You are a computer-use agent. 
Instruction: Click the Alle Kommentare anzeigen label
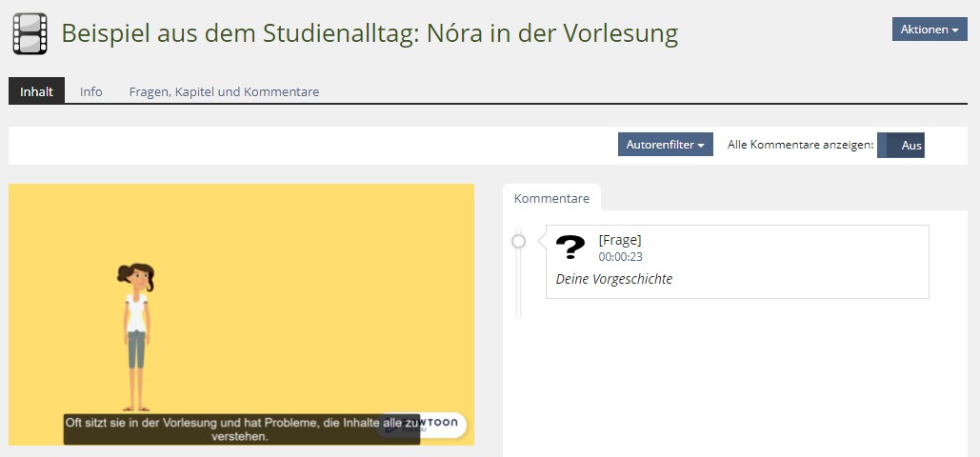click(800, 145)
